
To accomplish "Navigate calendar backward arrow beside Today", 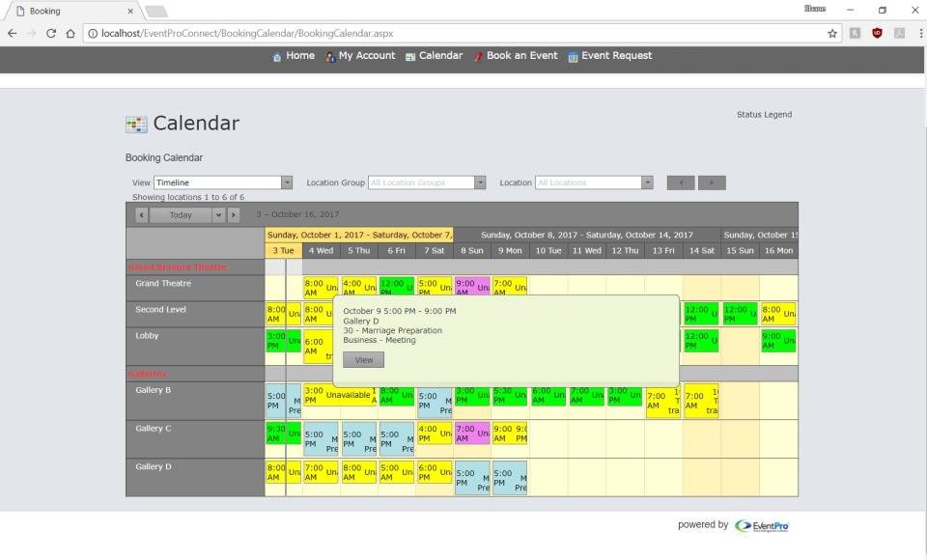I will click(141, 215).
